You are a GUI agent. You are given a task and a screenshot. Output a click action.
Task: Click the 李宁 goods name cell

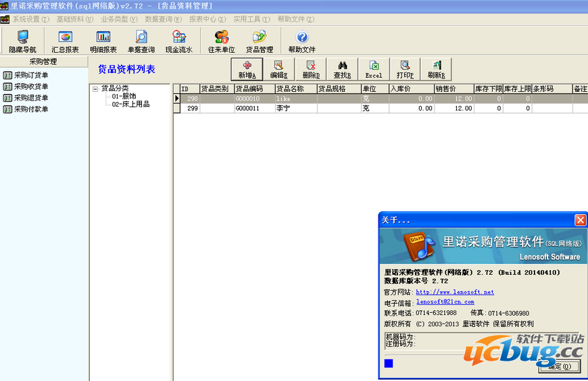coord(296,108)
